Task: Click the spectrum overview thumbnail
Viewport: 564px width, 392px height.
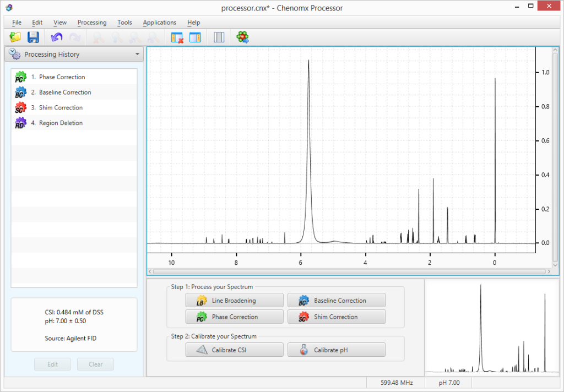Action: (x=492, y=327)
